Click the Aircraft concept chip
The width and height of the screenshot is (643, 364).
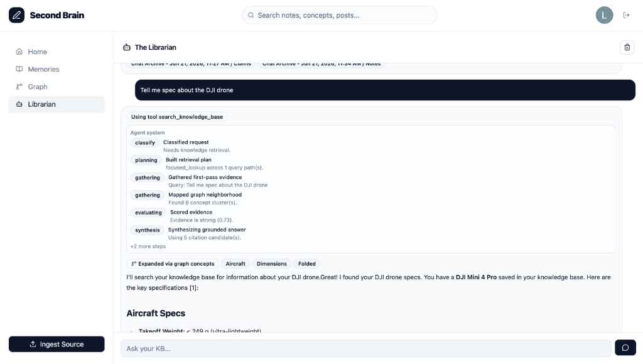tap(235, 264)
